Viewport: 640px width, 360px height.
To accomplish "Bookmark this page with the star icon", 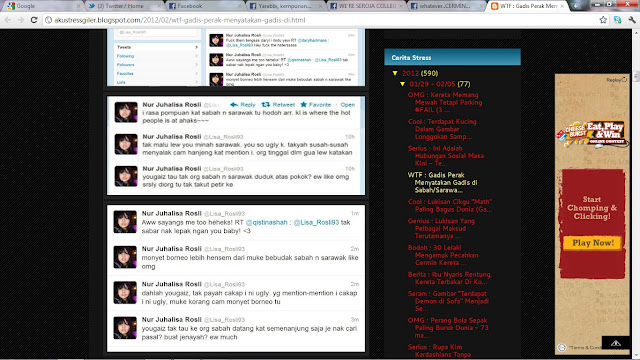I will point(603,20).
